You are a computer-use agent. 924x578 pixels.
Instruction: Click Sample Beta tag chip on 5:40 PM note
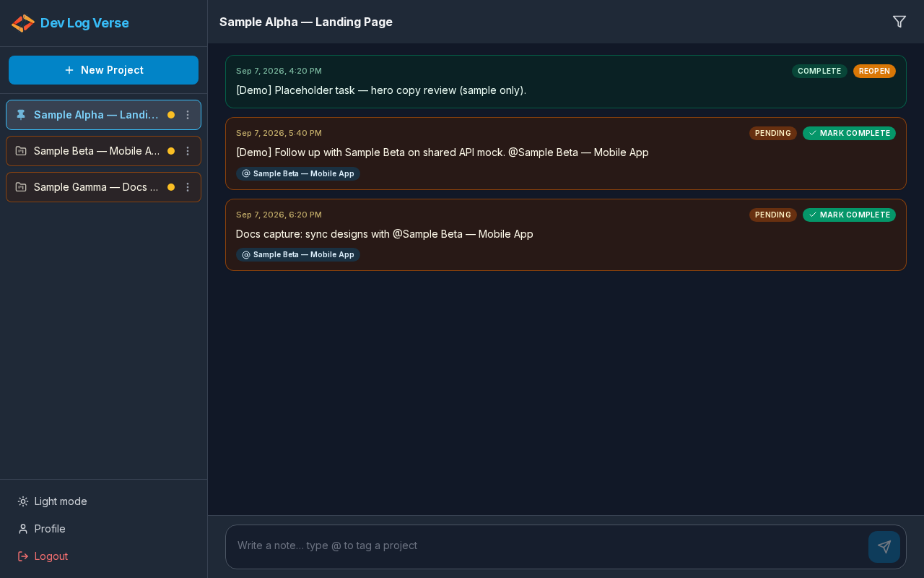click(x=298, y=173)
